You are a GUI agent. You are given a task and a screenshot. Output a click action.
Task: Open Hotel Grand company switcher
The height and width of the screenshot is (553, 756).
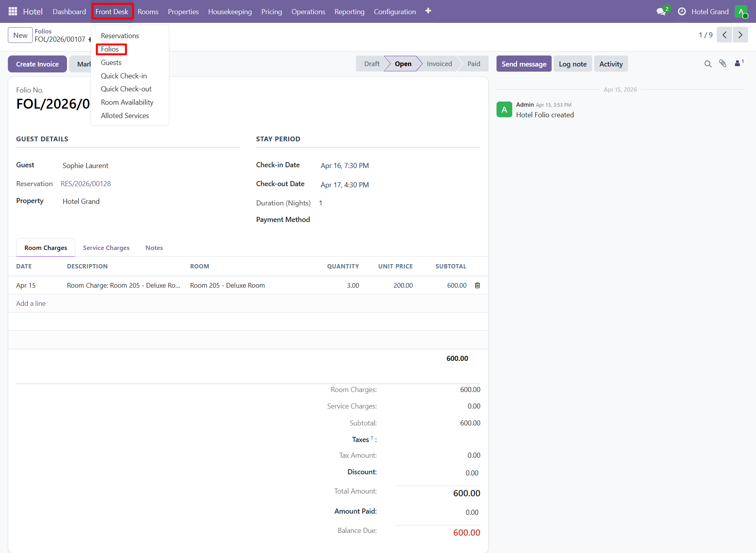click(710, 11)
